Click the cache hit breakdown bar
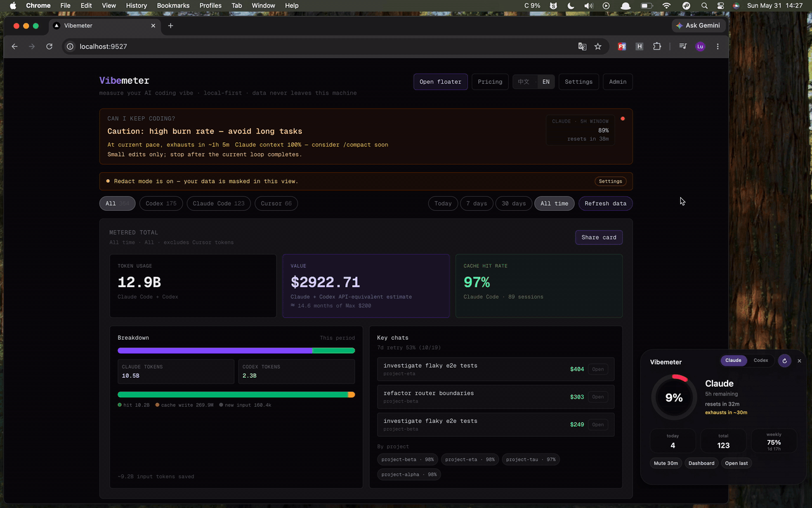812x508 pixels. tap(236, 394)
